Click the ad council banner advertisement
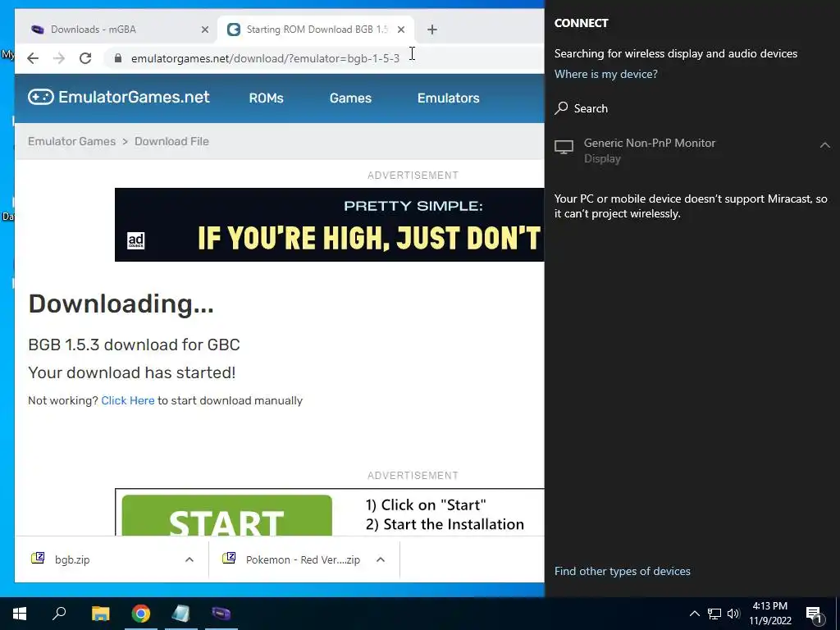The width and height of the screenshot is (840, 630). (330, 225)
